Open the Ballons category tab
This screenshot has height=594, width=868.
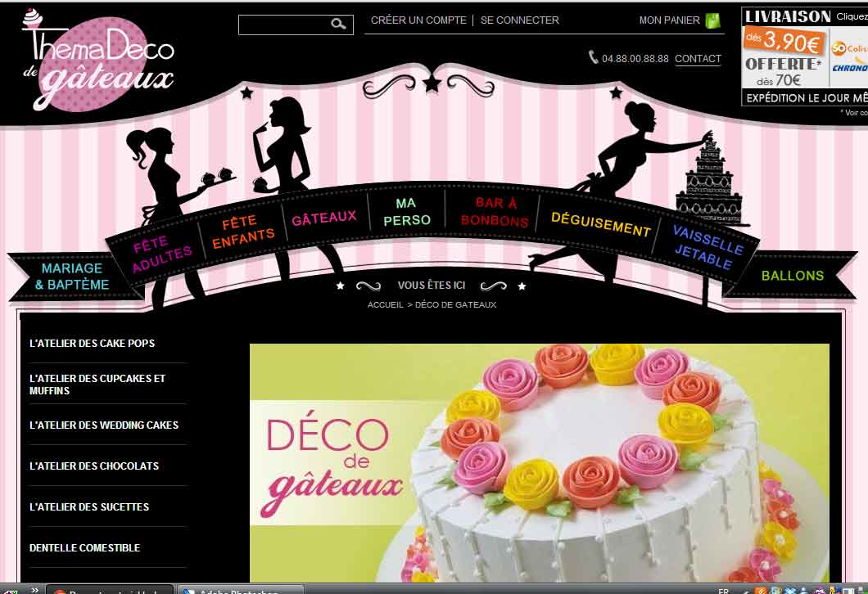coord(792,276)
